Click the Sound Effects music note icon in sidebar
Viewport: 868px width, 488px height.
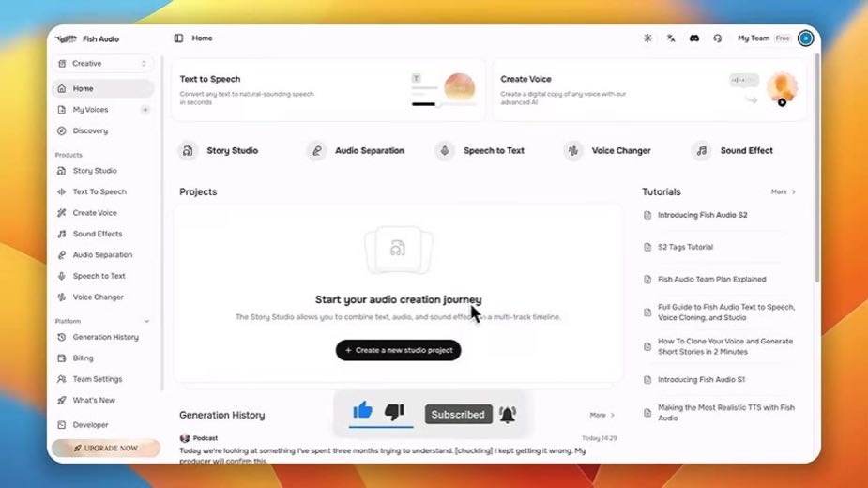(x=61, y=234)
